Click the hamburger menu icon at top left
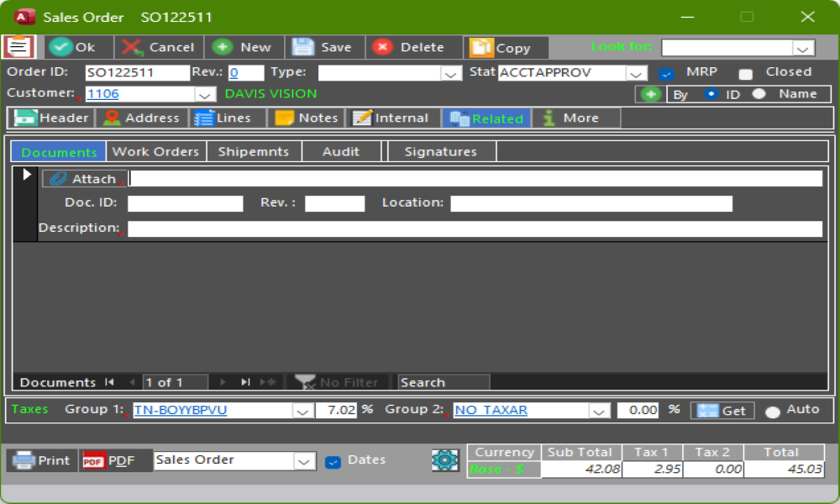The width and height of the screenshot is (840, 504). [18, 47]
